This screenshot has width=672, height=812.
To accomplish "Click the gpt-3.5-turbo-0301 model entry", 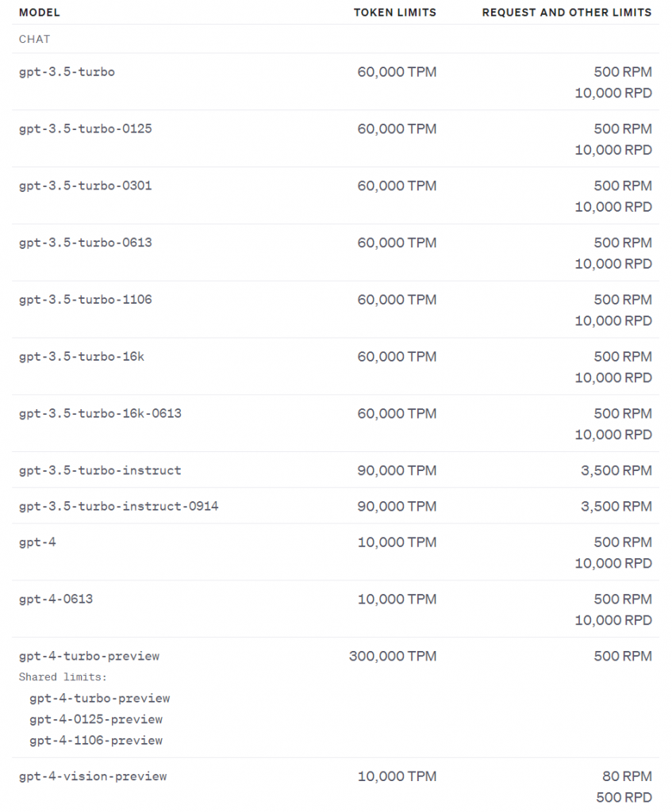I will [85, 186].
